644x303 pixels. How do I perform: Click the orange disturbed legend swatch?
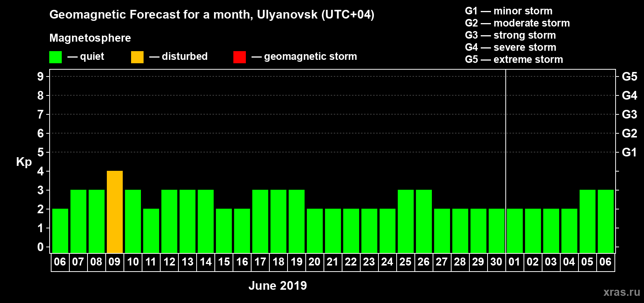click(137, 57)
